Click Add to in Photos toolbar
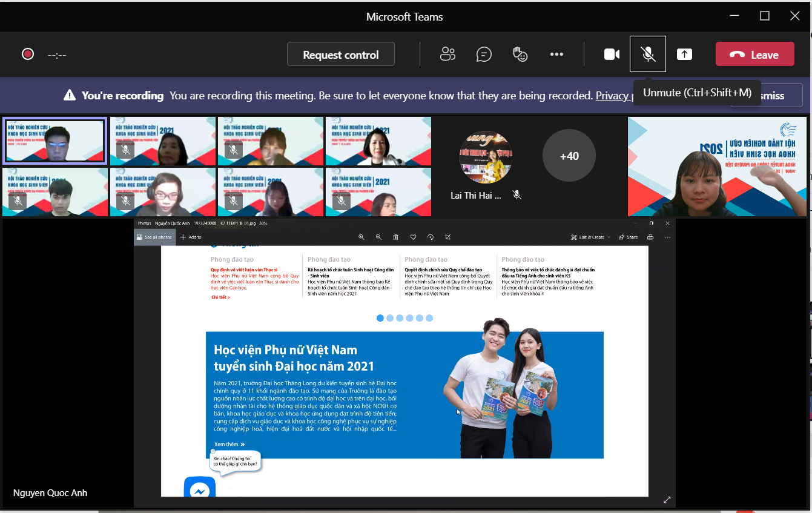 pyautogui.click(x=191, y=237)
